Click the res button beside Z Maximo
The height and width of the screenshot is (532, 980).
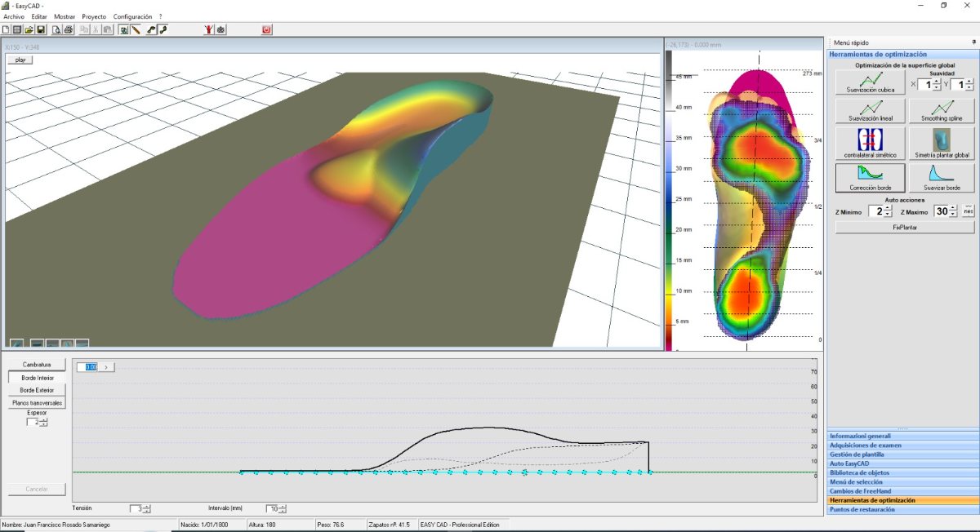969,211
